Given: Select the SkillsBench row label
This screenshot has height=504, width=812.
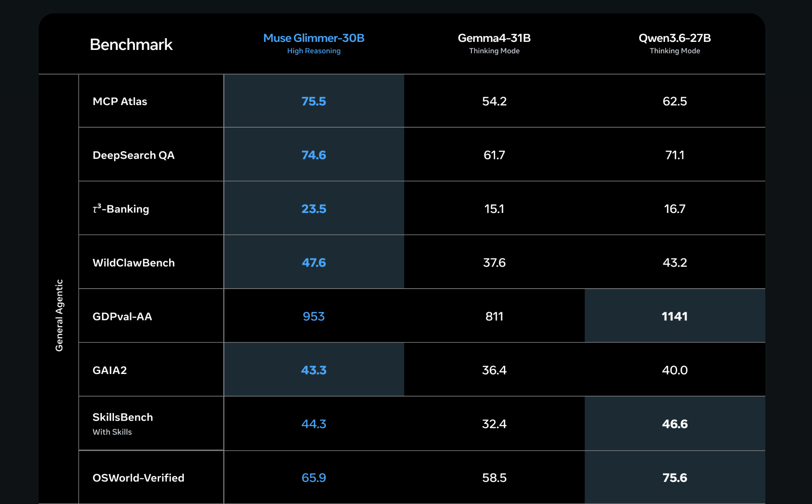Looking at the screenshot, I should (122, 417).
